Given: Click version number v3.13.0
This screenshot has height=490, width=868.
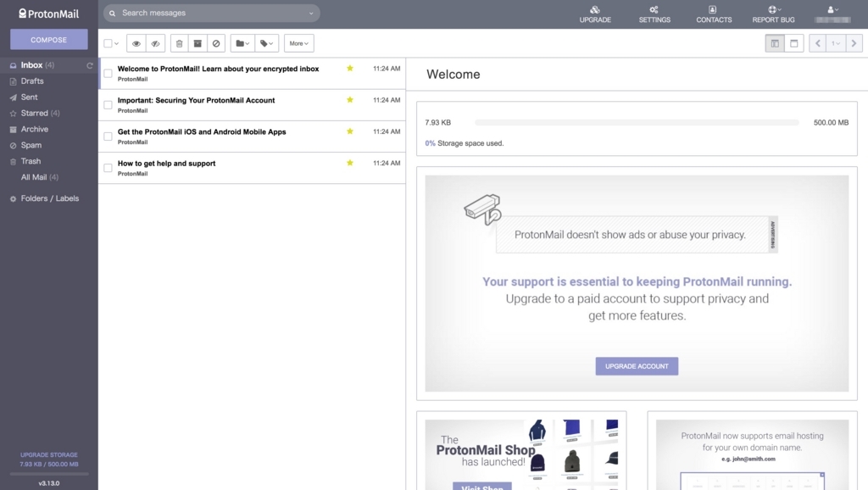Looking at the screenshot, I should 48,483.
